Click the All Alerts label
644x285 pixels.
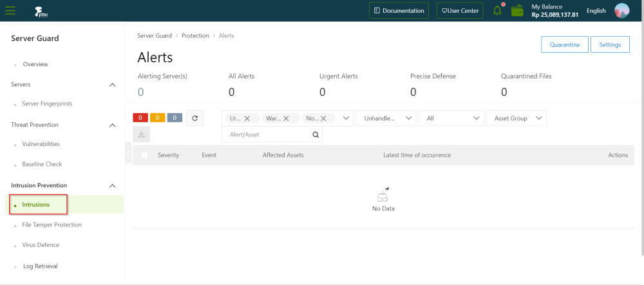(241, 77)
